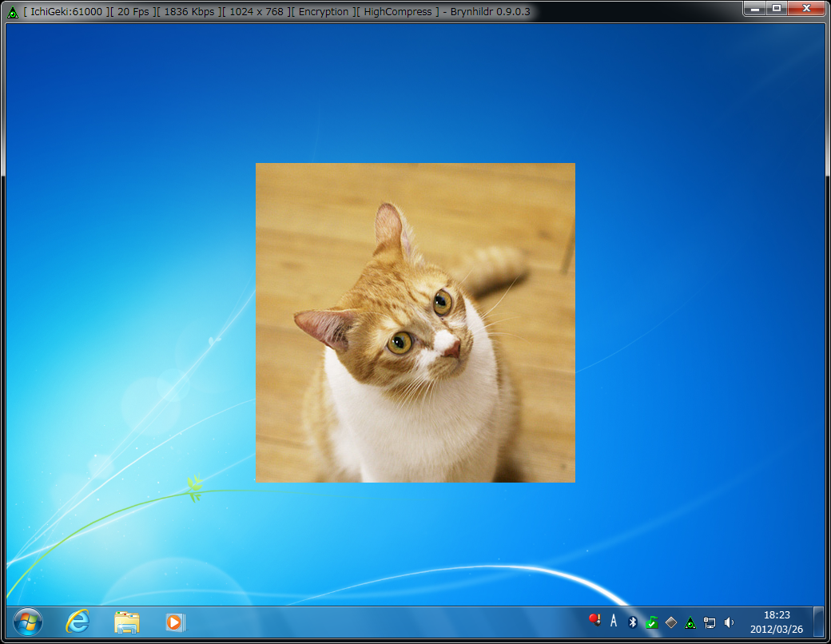Toggle the IME input mode 'A' indicator
831x644 pixels.
[614, 621]
